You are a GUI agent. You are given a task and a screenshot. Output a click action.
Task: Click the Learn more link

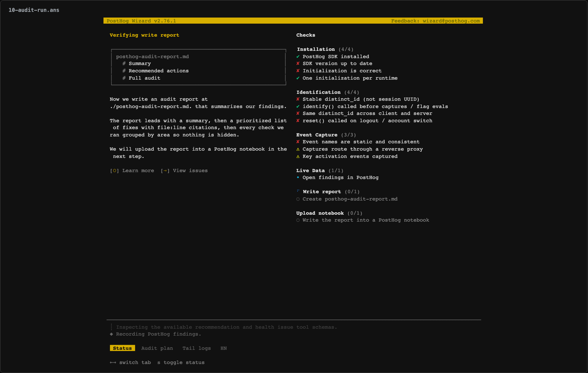pos(132,170)
